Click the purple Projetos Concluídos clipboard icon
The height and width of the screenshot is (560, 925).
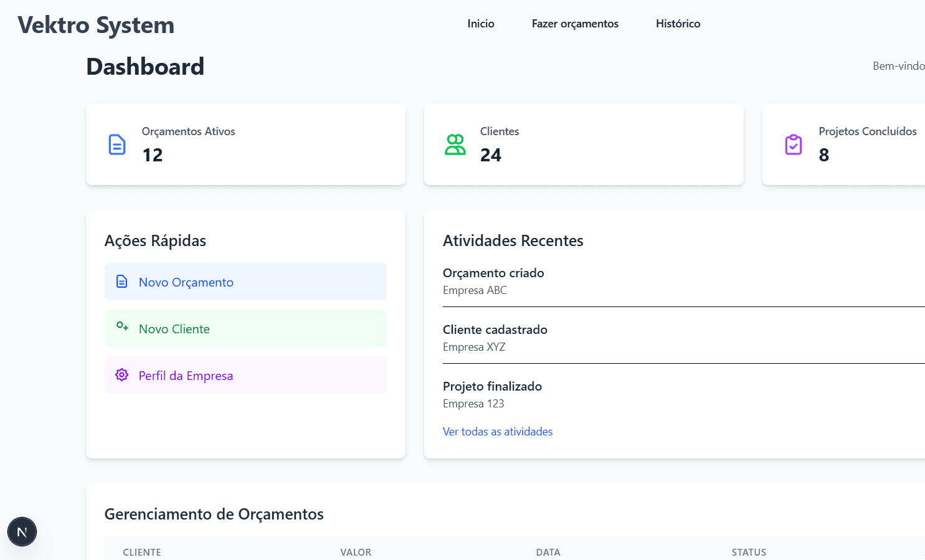793,145
